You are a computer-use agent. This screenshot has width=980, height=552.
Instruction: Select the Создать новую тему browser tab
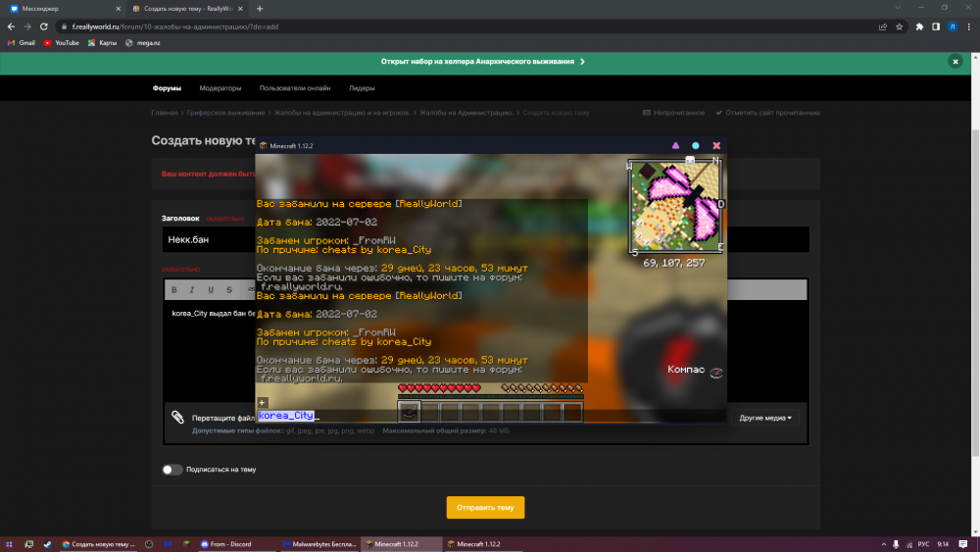point(187,9)
